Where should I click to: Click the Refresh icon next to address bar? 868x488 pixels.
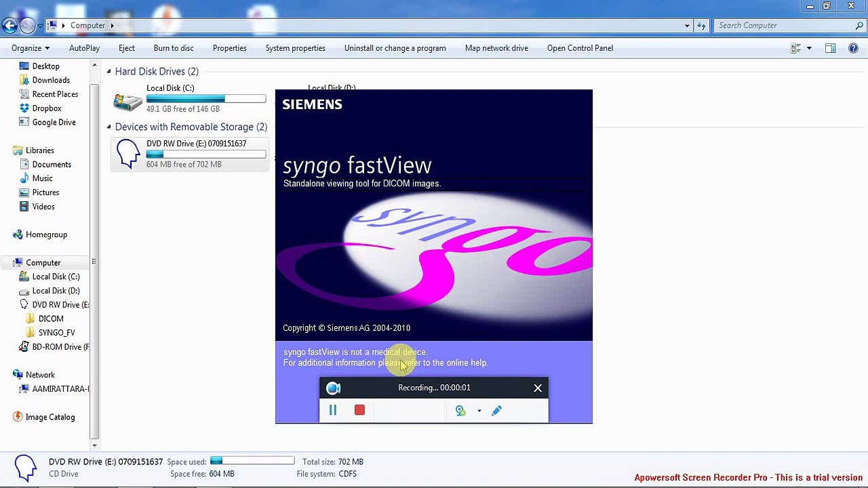click(701, 26)
